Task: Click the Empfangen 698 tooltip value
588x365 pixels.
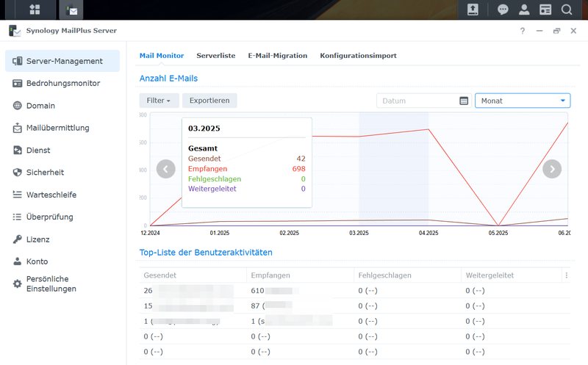Action: [299, 169]
